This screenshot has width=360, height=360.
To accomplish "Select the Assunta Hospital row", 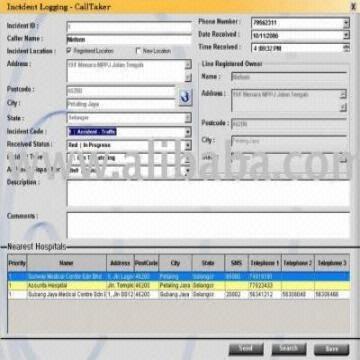I will tap(179, 286).
